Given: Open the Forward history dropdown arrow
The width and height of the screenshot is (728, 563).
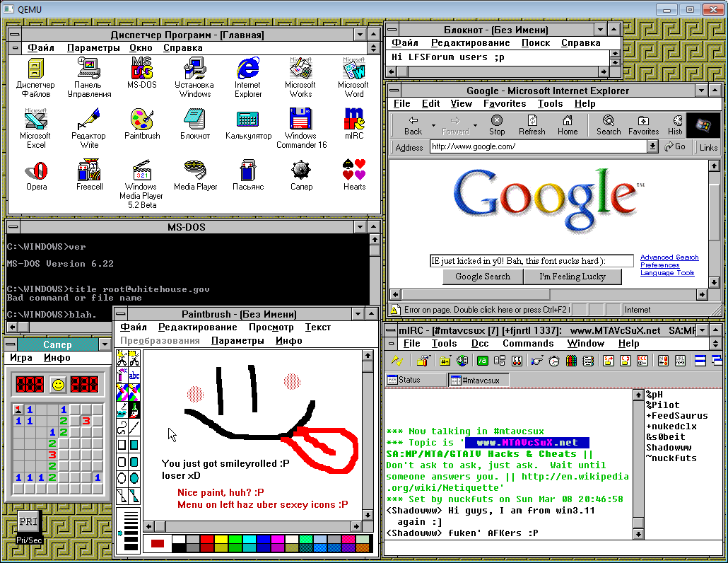Looking at the screenshot, I should [475, 125].
